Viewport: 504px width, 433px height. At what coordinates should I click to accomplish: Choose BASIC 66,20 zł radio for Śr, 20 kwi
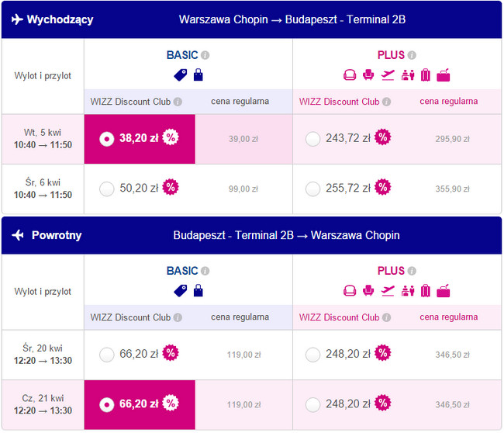107,355
